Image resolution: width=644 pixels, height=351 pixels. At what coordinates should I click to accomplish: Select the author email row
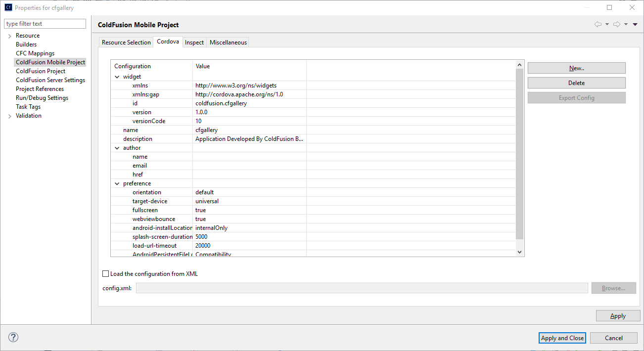point(313,166)
